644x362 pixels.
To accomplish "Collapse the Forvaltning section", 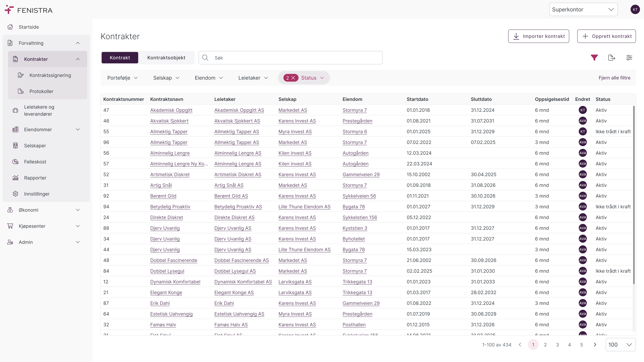I will (78, 43).
